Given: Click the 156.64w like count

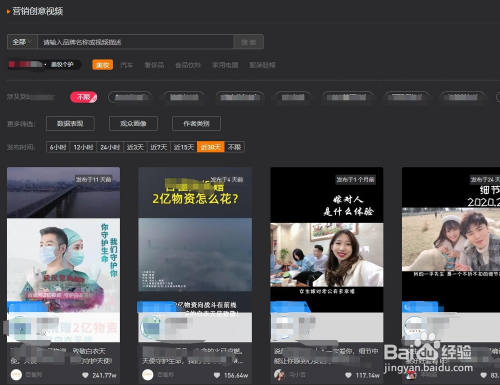Looking at the screenshot, I should [x=236, y=376].
